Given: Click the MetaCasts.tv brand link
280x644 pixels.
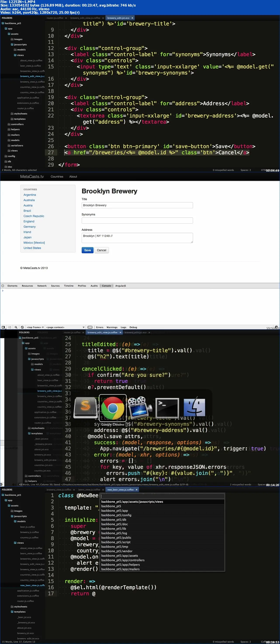Looking at the screenshot, I should click(x=32, y=177).
